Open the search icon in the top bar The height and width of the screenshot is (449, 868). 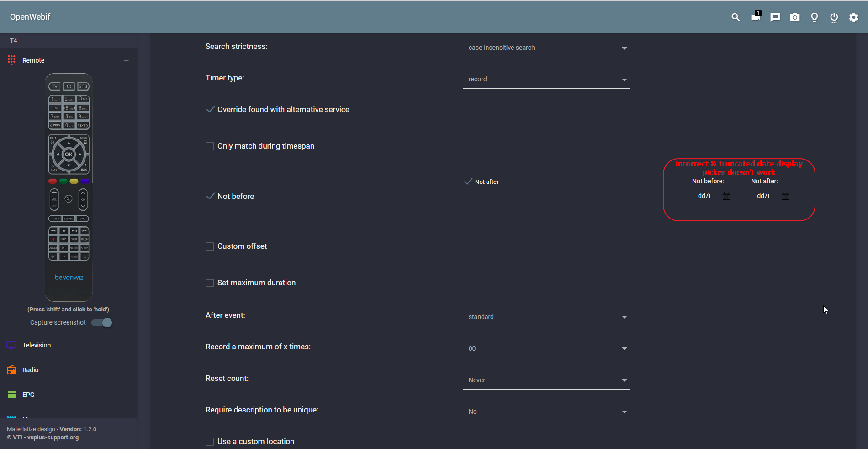(736, 17)
